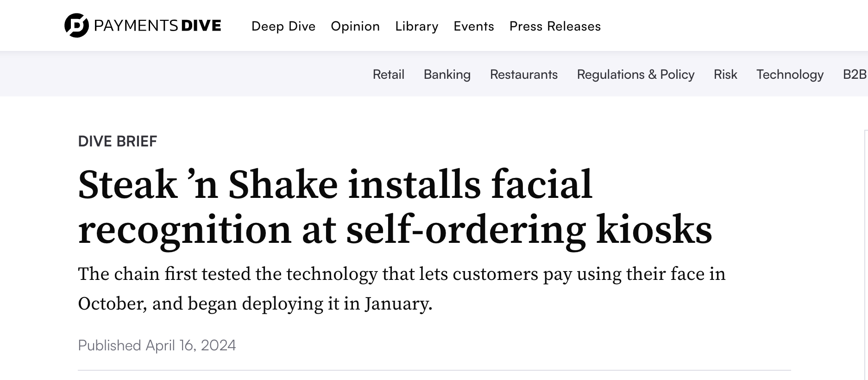Open the Deep Dive menu item
This screenshot has height=380, width=868.
[283, 26]
